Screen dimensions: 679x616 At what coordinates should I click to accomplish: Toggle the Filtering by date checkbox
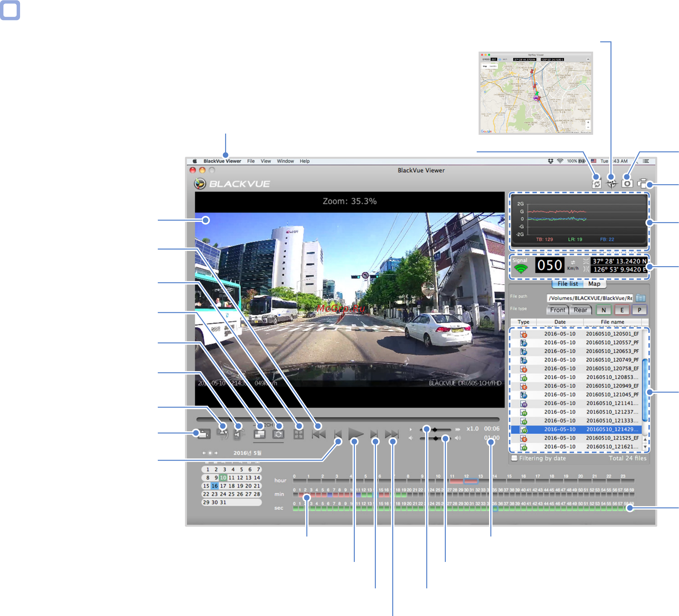tap(514, 458)
